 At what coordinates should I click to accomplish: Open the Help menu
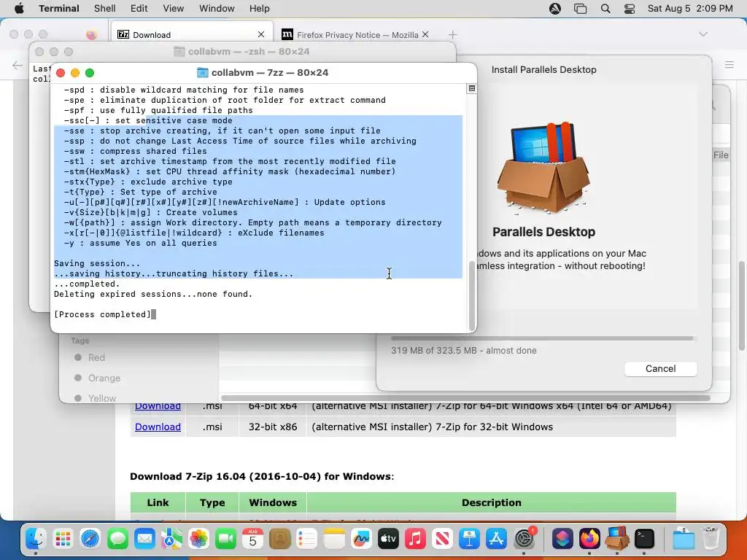259,9
